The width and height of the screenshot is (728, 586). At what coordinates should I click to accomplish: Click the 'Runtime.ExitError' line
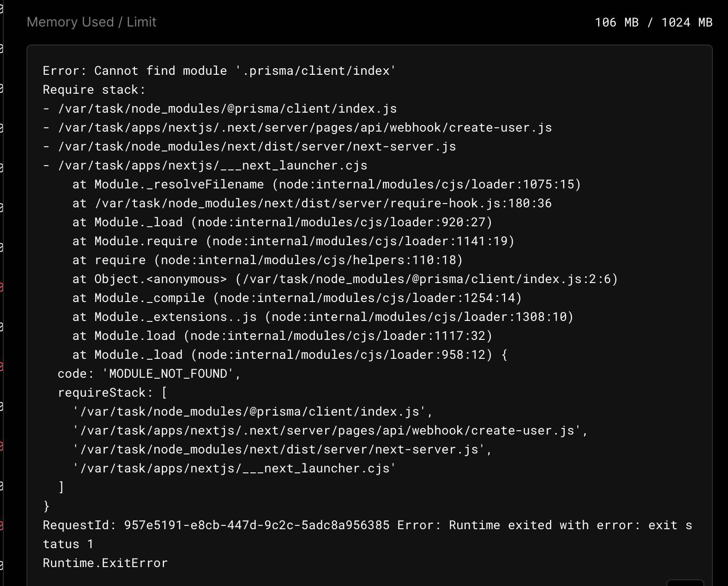pos(105,563)
